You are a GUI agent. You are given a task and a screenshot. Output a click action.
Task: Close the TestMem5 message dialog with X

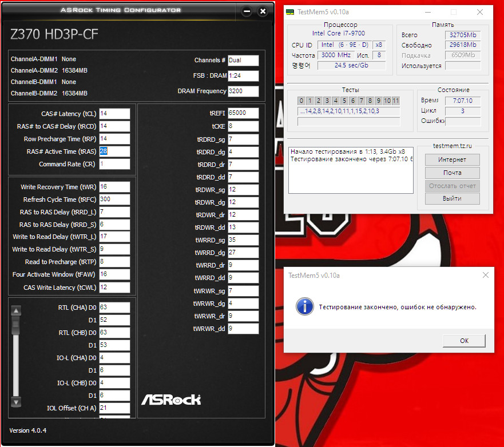[485, 275]
